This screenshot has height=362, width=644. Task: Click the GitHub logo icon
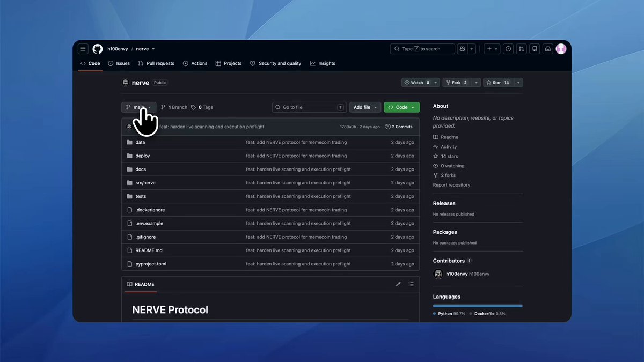[x=97, y=49]
